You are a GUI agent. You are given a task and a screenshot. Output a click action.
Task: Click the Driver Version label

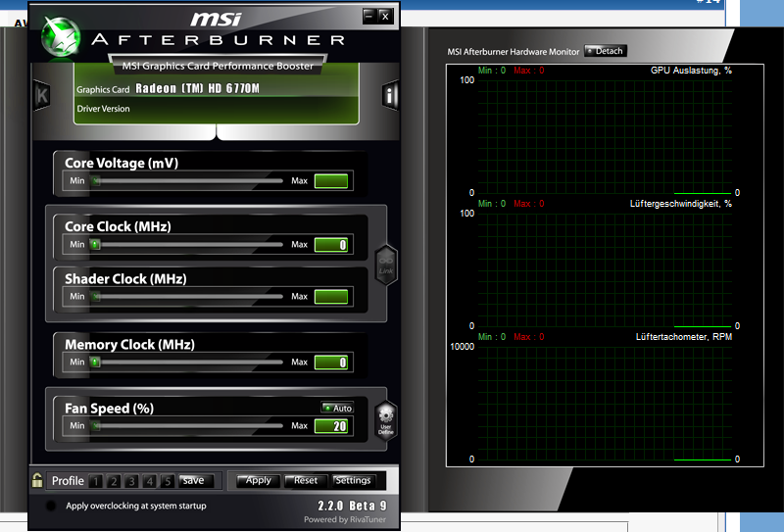coord(103,109)
